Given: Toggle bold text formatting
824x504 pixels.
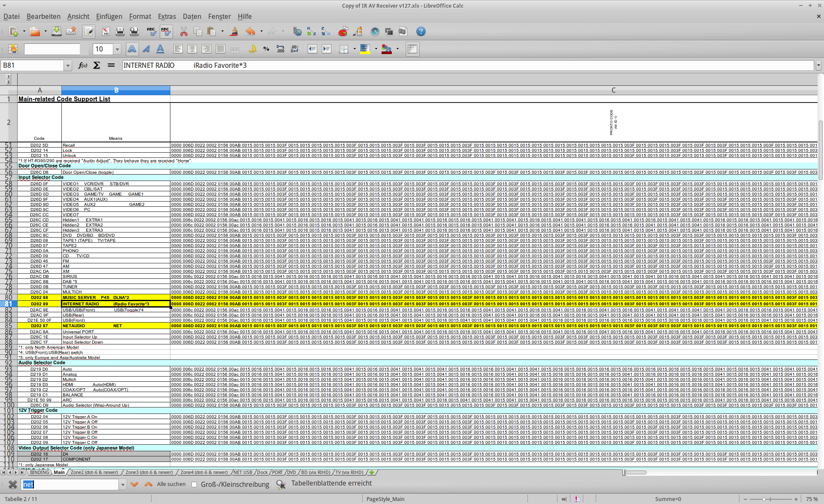Looking at the screenshot, I should point(132,49).
